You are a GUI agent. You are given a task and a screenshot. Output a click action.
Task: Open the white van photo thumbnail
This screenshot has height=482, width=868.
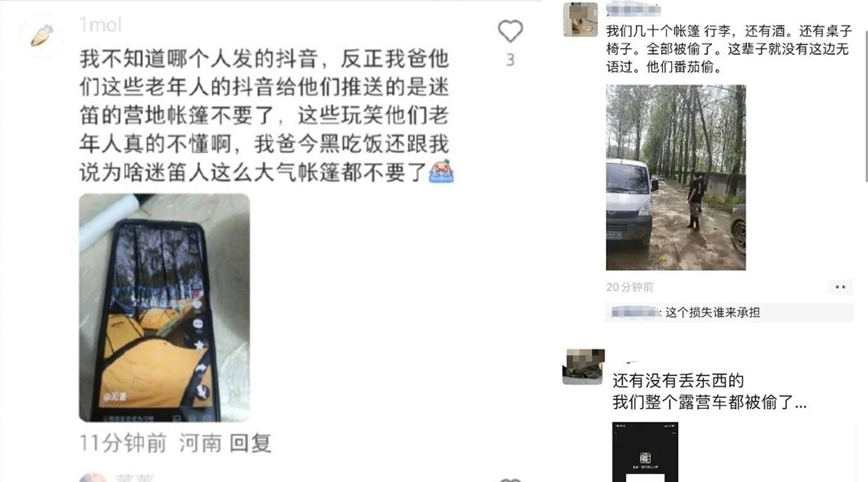coord(676,177)
